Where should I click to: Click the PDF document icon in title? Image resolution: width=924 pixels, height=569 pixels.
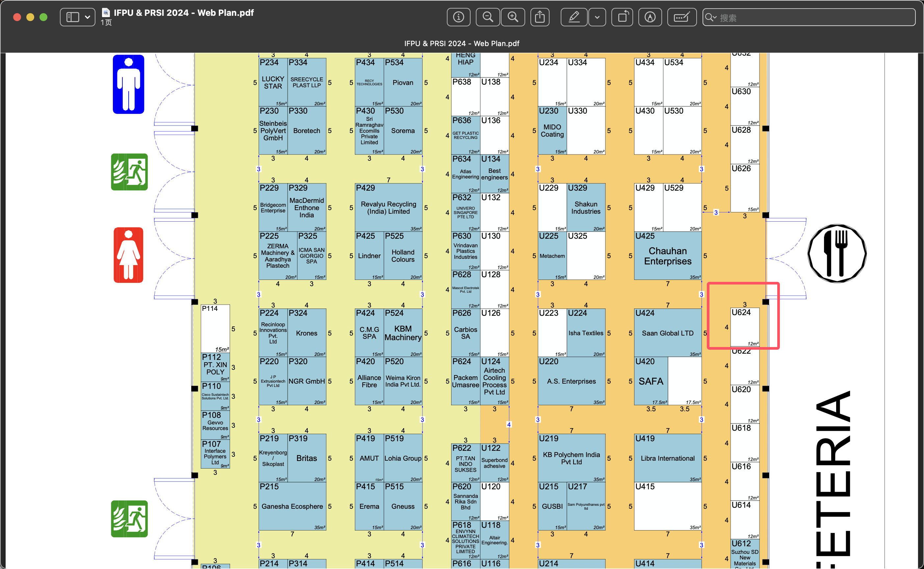[106, 13]
